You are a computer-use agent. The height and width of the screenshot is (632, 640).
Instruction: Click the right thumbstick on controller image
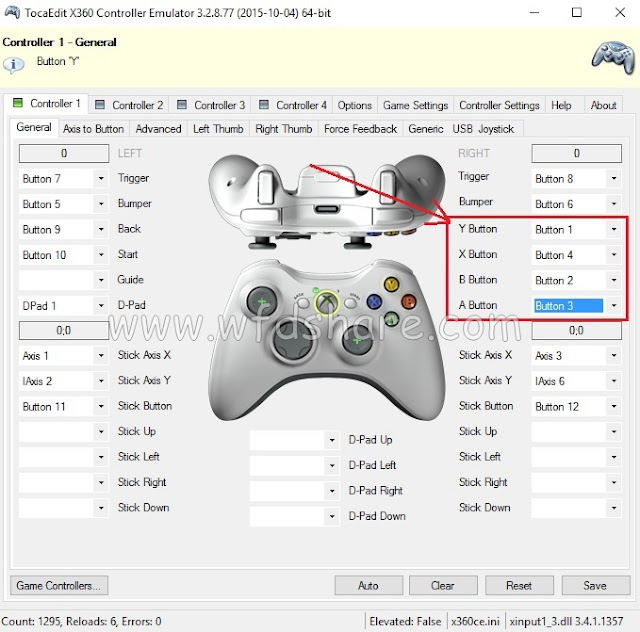357,340
